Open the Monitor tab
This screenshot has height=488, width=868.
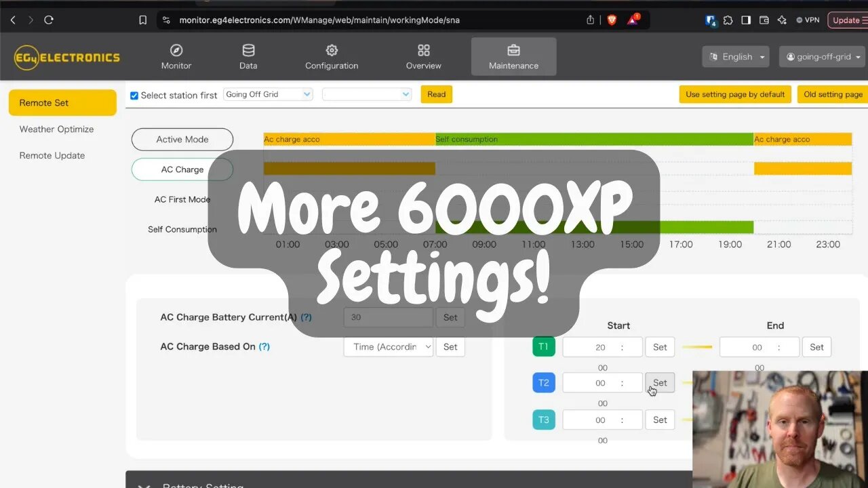(x=176, y=57)
